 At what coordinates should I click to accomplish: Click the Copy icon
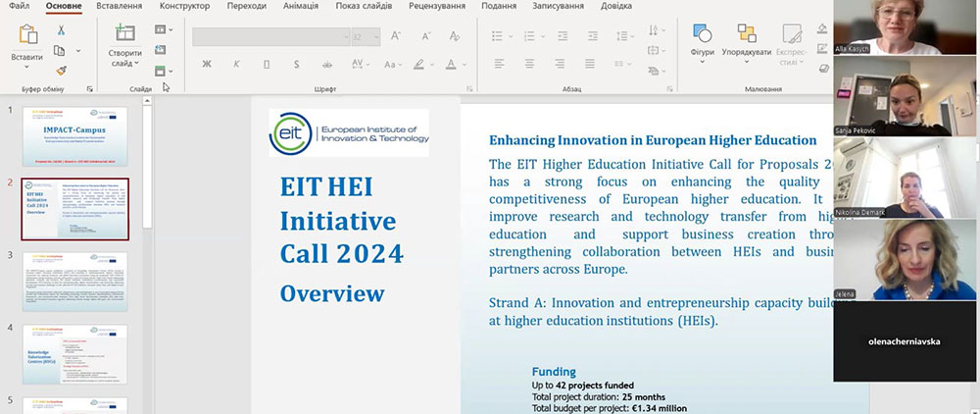pos(60,51)
